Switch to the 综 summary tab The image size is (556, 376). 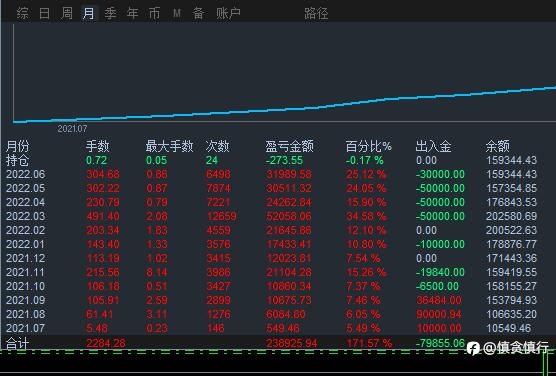click(x=22, y=13)
